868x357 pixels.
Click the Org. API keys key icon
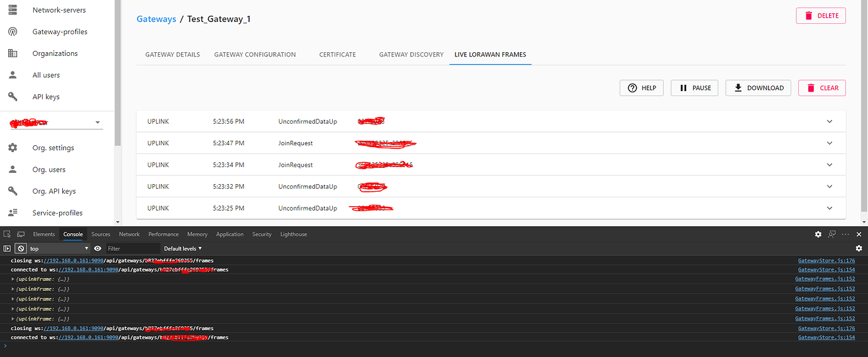13,191
